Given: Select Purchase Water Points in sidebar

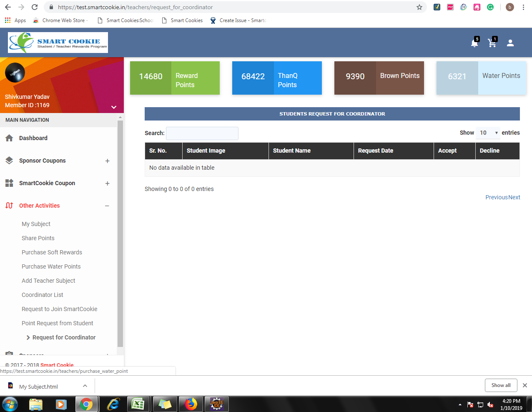Looking at the screenshot, I should (51, 266).
